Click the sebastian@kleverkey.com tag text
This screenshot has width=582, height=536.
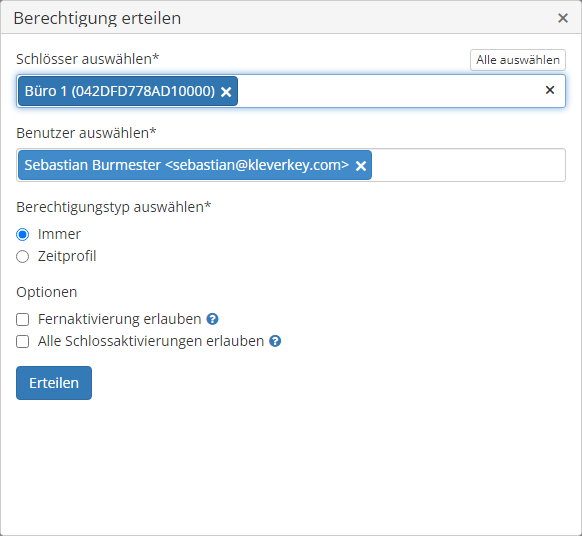click(x=257, y=165)
